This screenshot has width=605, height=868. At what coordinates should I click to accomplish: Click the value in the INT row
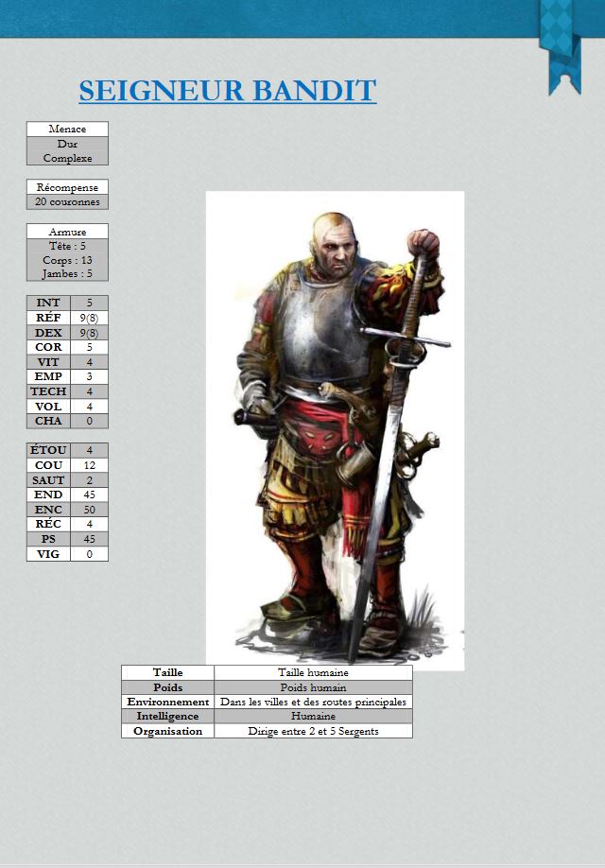click(89, 303)
